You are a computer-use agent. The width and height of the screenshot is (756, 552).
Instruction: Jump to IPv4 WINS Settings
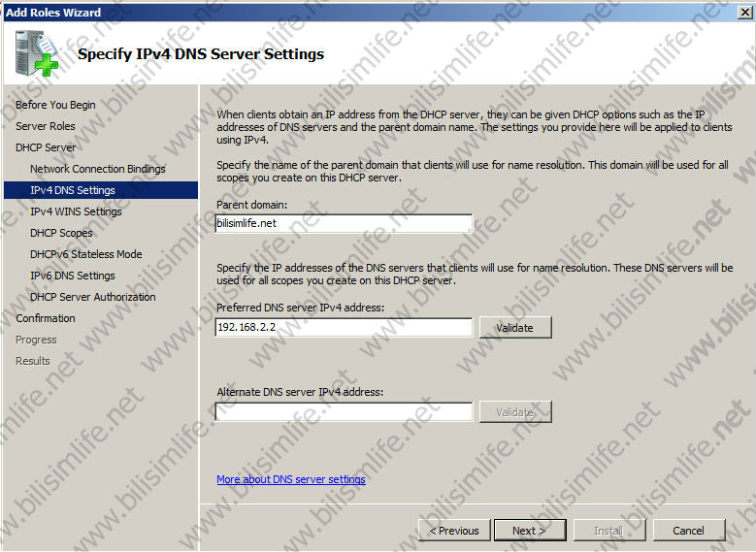(76, 211)
